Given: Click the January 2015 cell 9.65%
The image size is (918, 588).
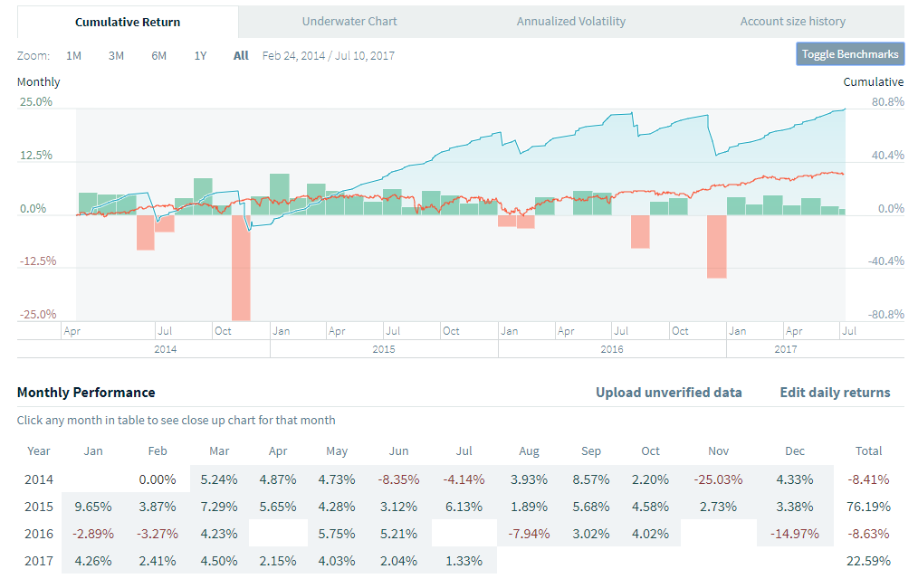Looking at the screenshot, I should 91,507.
